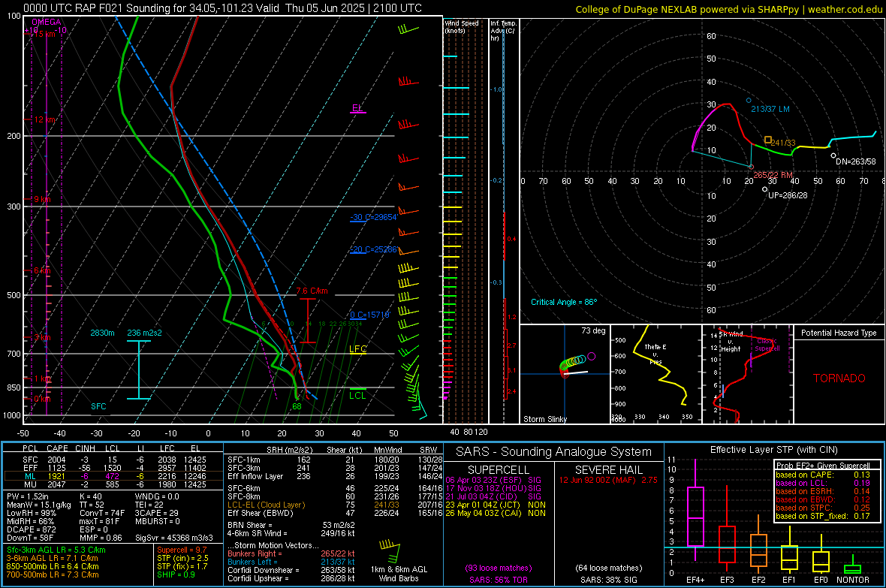Select the MU parcel row

point(114,484)
